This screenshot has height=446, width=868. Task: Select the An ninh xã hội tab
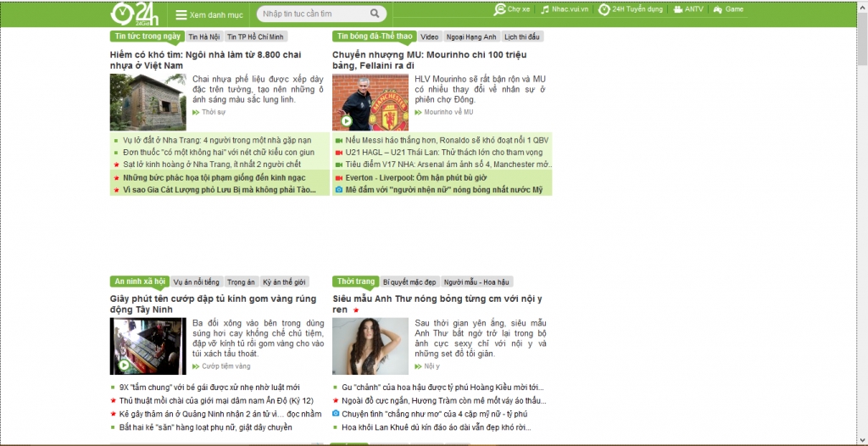[x=140, y=282]
